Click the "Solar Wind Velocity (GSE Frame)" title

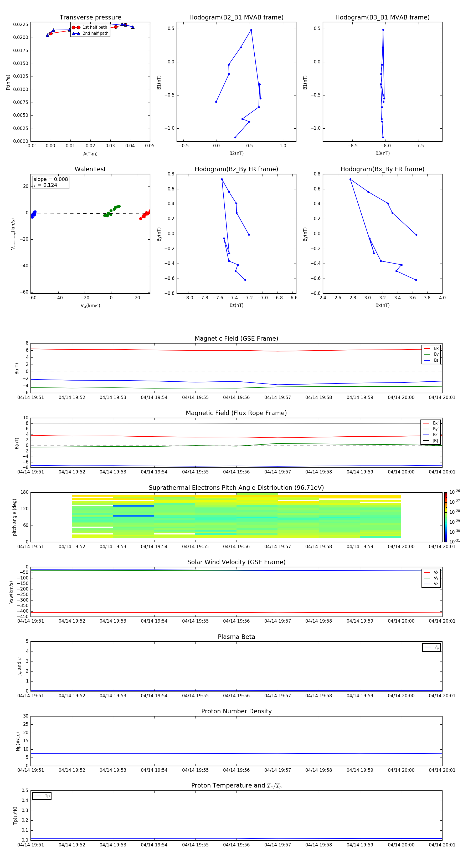click(x=236, y=562)
